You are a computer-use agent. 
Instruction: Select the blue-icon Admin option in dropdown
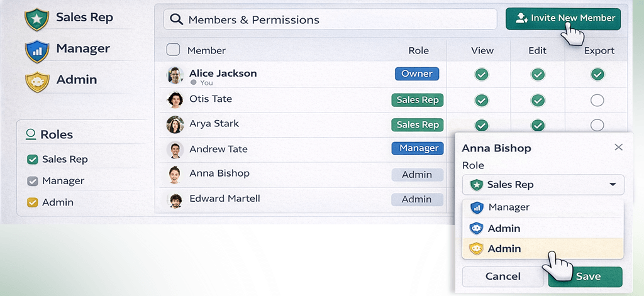(543, 228)
